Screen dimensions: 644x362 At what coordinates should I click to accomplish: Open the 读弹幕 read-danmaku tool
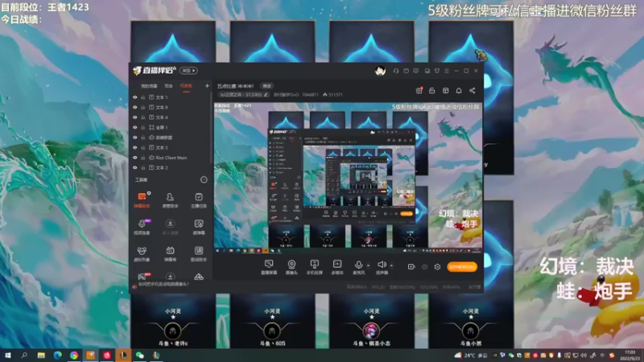coord(199,227)
